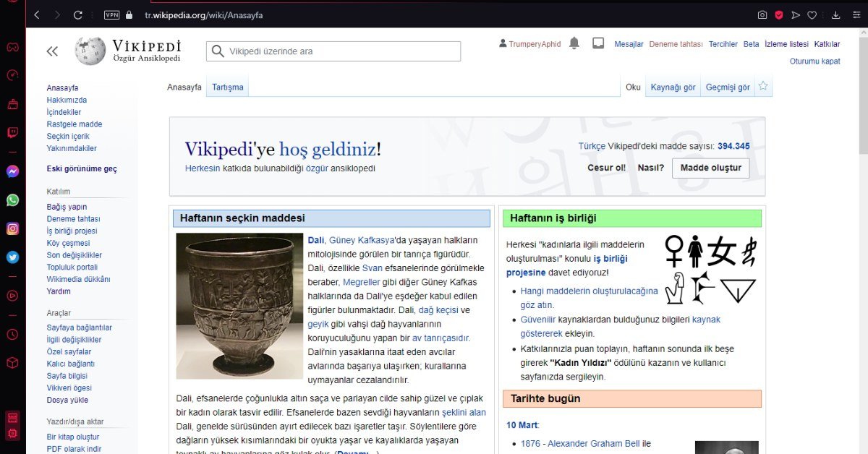Click the snapshot camera icon

[762, 14]
